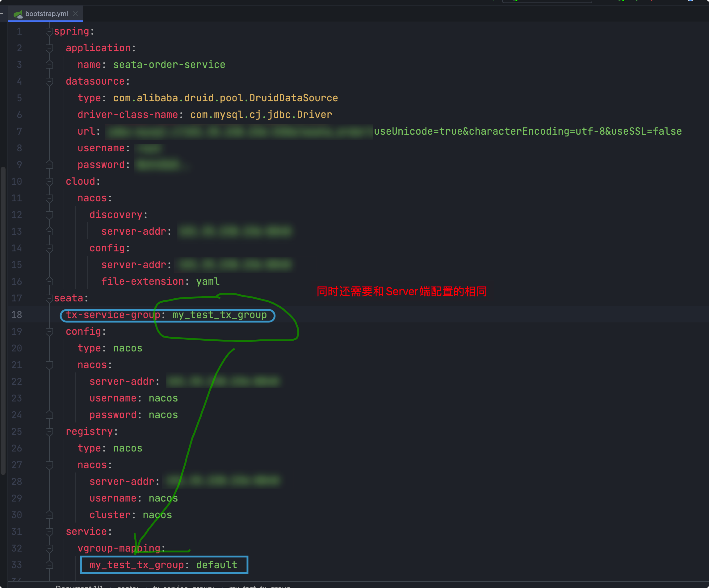Fold vgroup-mapping on line 32

click(x=49, y=548)
